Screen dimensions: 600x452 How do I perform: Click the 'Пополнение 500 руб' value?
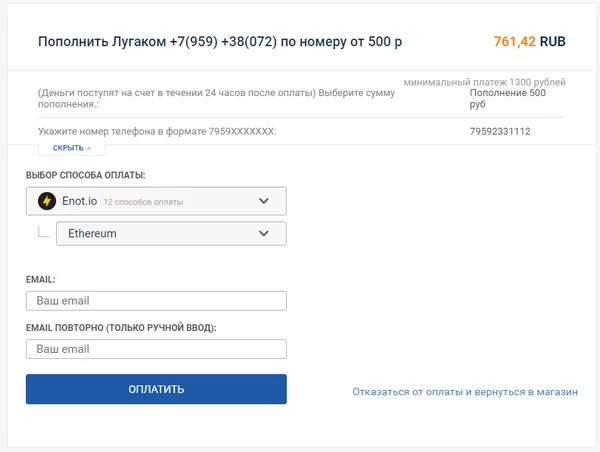507,99
